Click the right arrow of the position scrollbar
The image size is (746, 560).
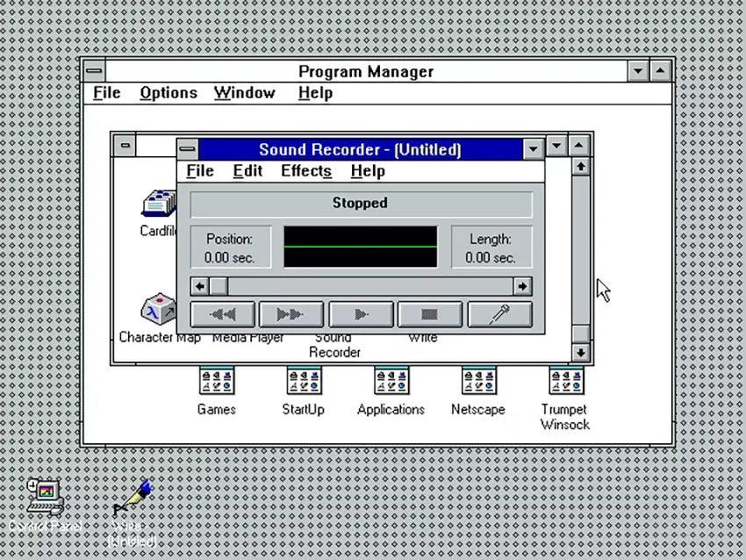522,286
